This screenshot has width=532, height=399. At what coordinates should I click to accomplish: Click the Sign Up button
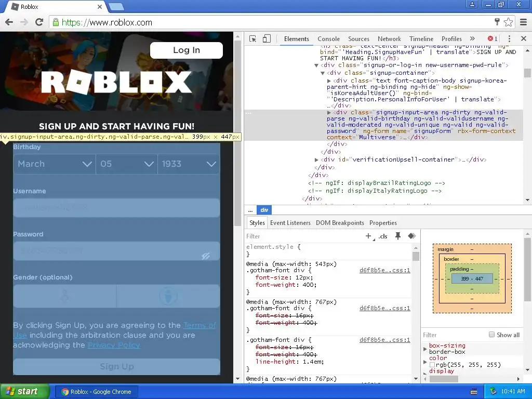(x=116, y=367)
